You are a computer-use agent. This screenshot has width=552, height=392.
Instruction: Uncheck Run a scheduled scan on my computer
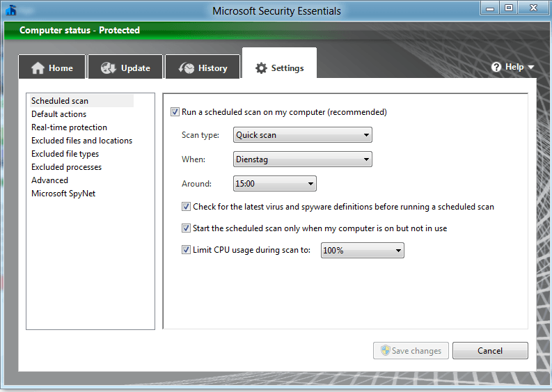click(175, 112)
